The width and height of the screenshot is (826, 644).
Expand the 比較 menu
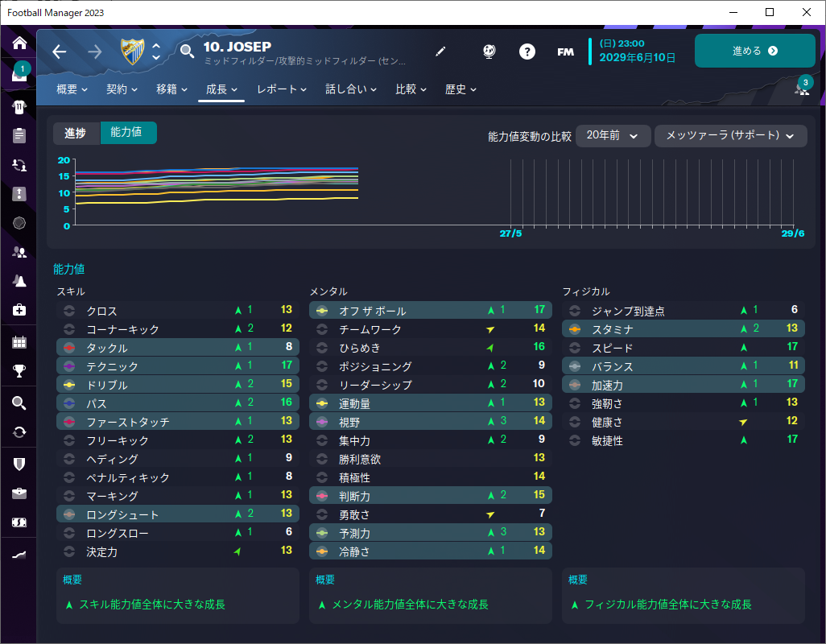[411, 89]
